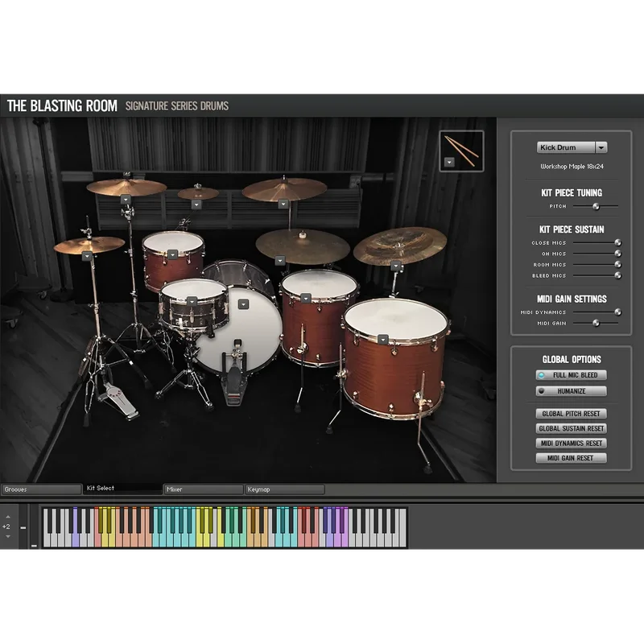Click the Global Pitch Reset button
This screenshot has height=644, width=644.
pyautogui.click(x=571, y=414)
